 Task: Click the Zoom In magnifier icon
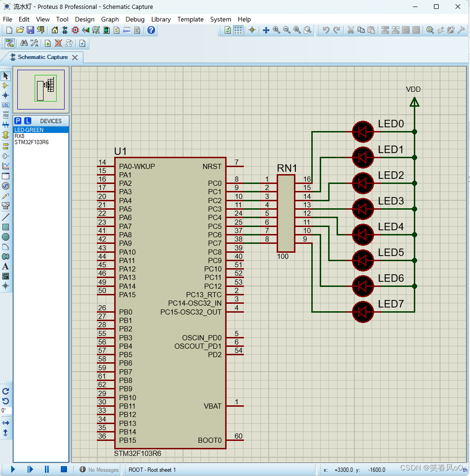click(276, 30)
